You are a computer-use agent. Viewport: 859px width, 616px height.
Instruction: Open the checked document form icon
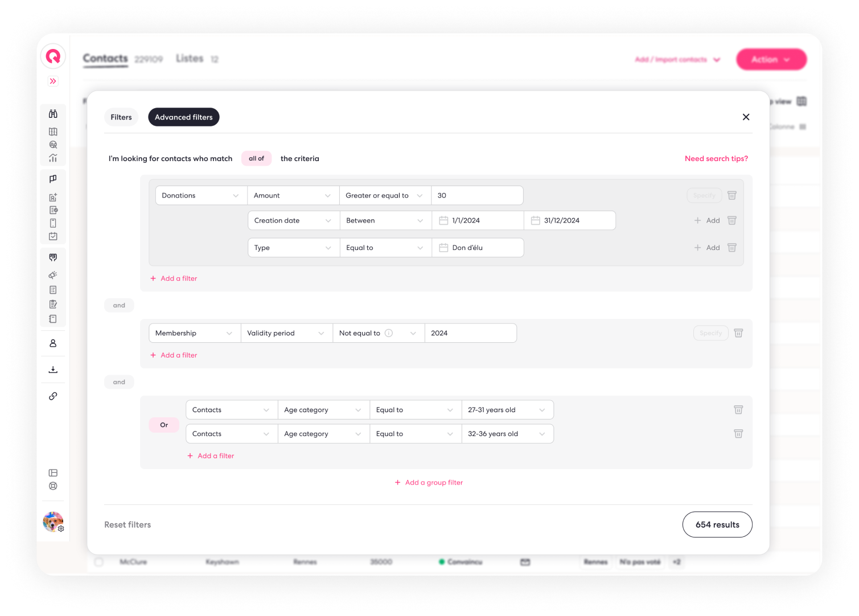tap(53, 210)
